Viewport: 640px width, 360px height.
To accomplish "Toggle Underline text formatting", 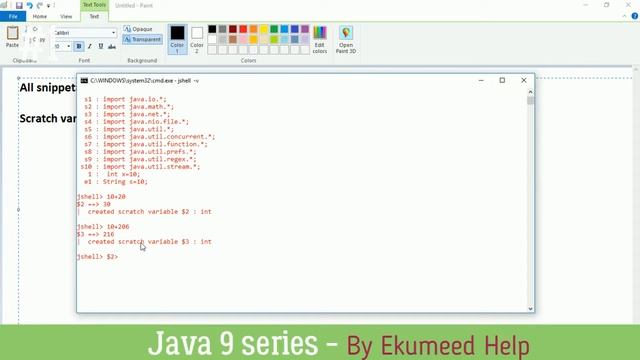I will (x=101, y=47).
